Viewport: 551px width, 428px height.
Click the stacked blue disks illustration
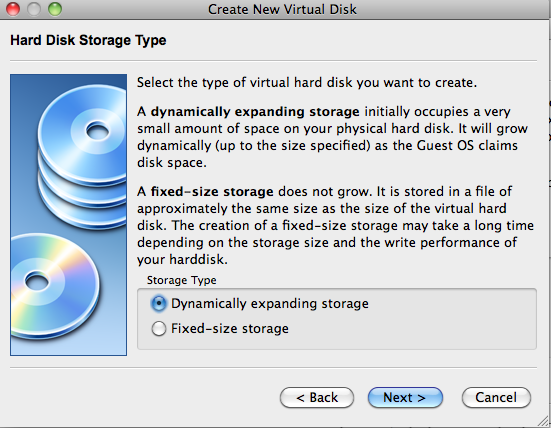click(83, 156)
